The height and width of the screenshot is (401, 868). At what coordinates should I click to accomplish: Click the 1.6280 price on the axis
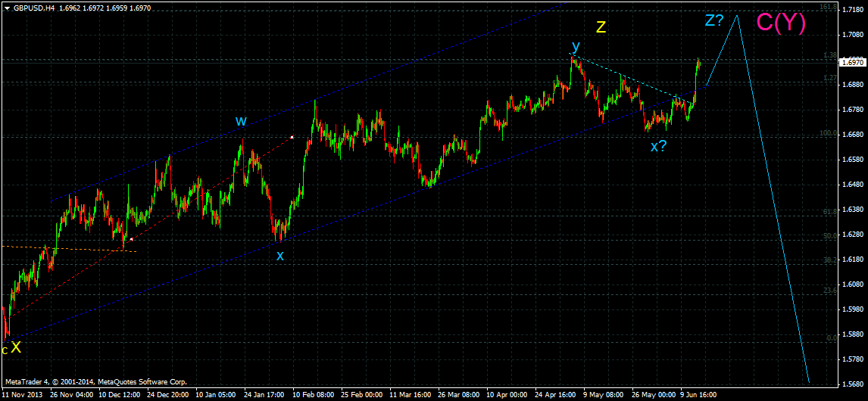point(853,234)
